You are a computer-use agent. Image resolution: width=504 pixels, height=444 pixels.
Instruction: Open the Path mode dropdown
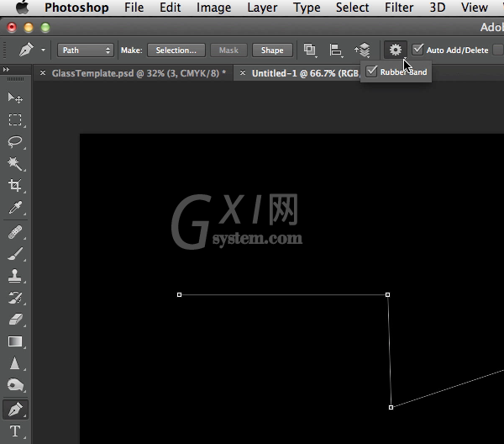pos(86,50)
